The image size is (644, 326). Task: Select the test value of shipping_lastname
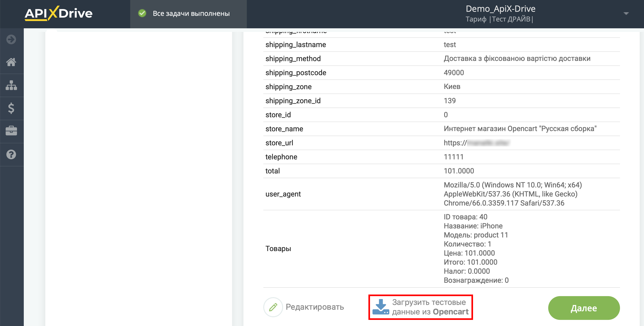coord(450,45)
